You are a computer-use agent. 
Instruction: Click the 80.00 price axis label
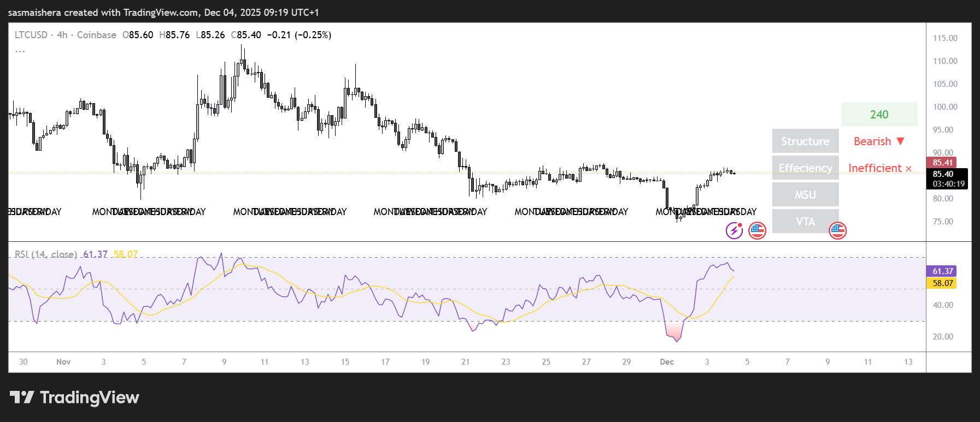(x=943, y=199)
